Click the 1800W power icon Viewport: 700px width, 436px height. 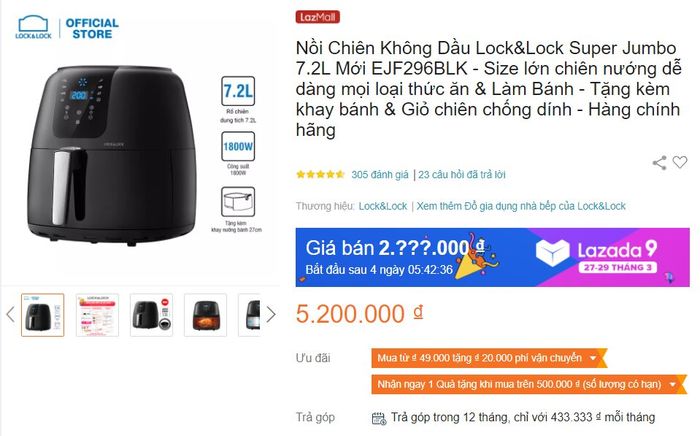coord(238,146)
